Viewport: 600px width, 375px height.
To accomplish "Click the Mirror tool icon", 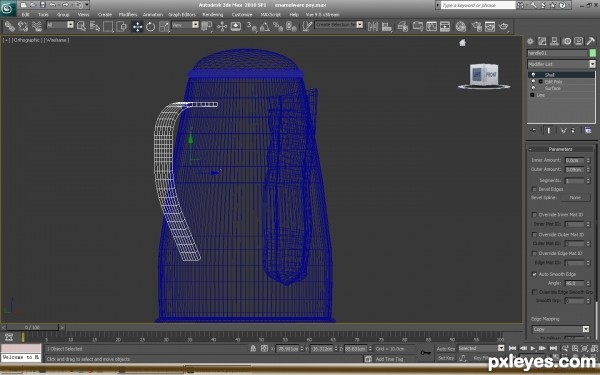I will (373, 26).
